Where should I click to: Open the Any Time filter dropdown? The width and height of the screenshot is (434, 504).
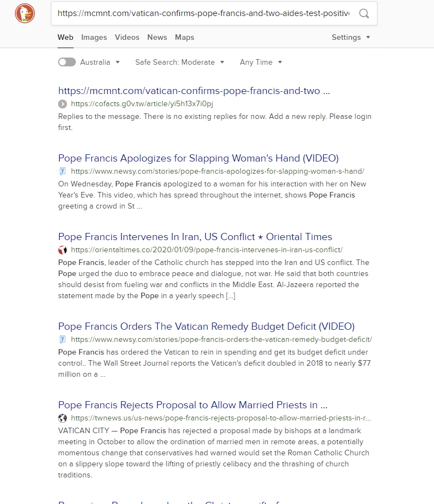coord(261,62)
